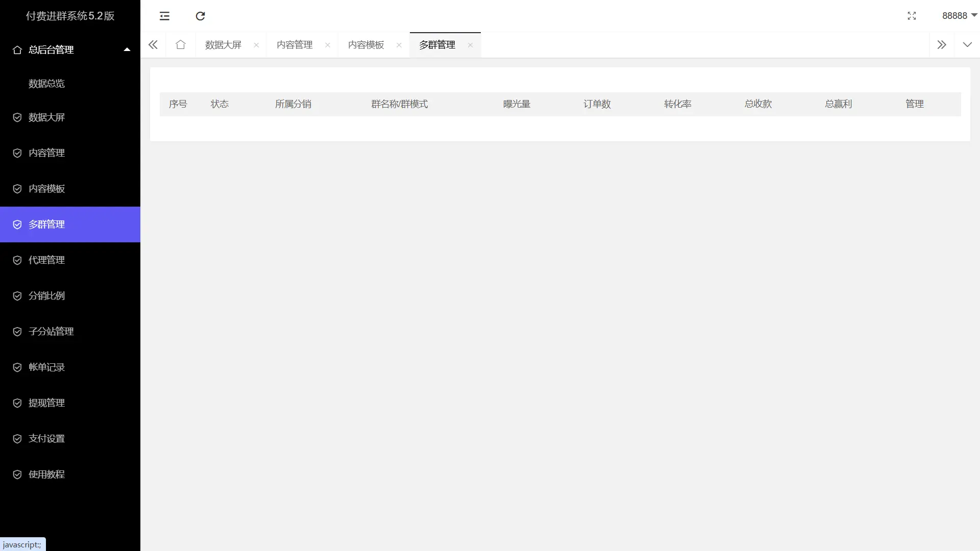980x551 pixels.
Task: Open the 提现管理 page
Action: (x=46, y=403)
